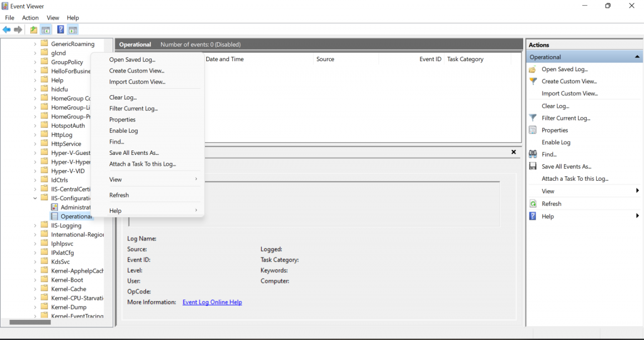Click Filter Current Log funnel icon in Actions
This screenshot has height=340, width=644.
(x=533, y=118)
